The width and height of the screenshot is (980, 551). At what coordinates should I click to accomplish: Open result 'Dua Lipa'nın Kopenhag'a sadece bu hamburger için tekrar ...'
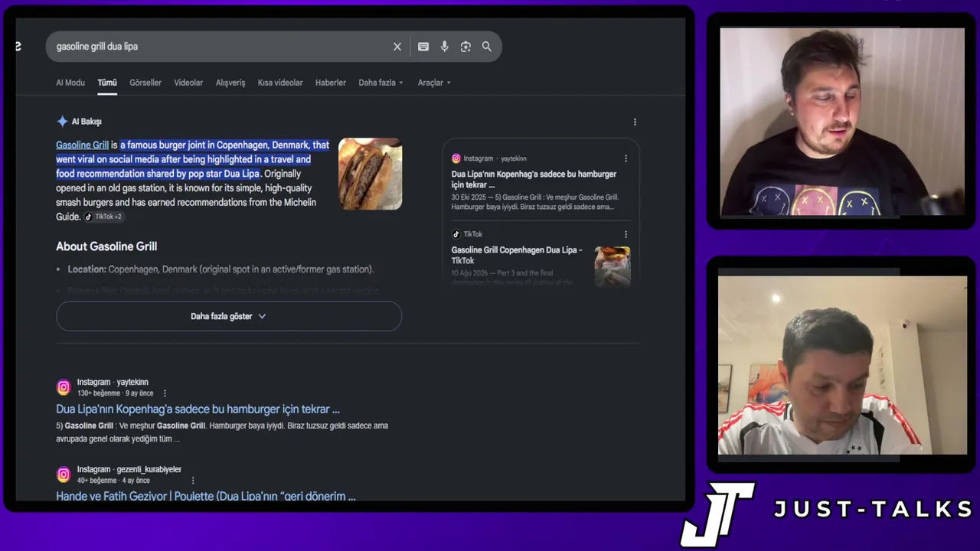click(x=198, y=409)
